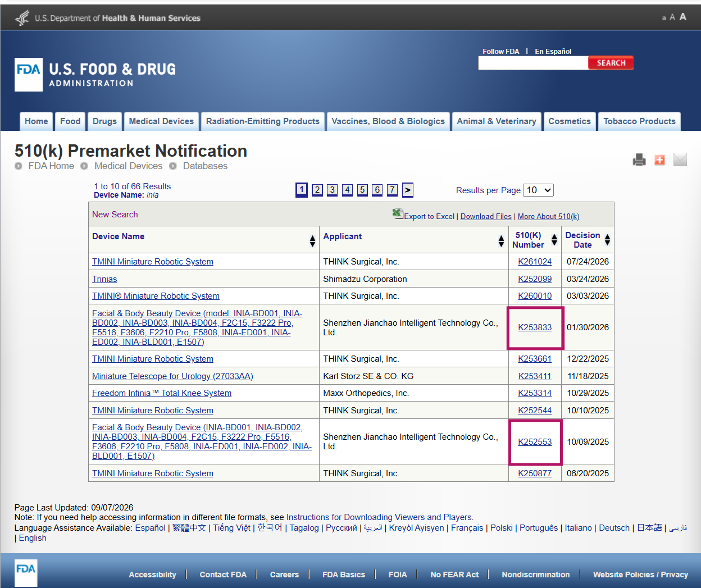Open the K252099 record link
701x588 pixels.
click(535, 279)
